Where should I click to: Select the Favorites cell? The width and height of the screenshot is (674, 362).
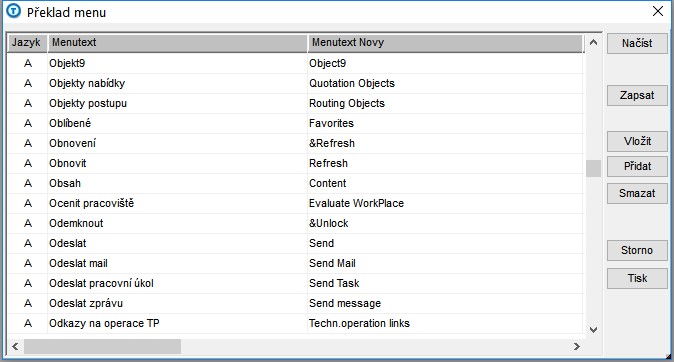click(x=445, y=123)
